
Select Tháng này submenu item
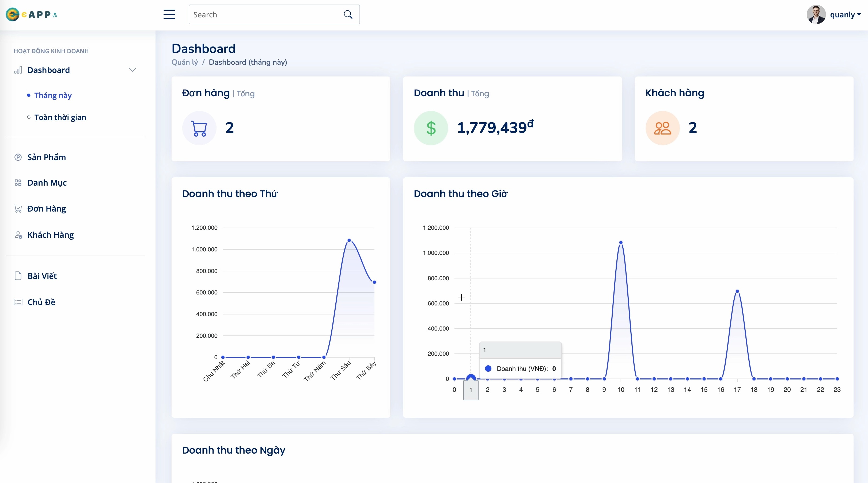pos(53,95)
